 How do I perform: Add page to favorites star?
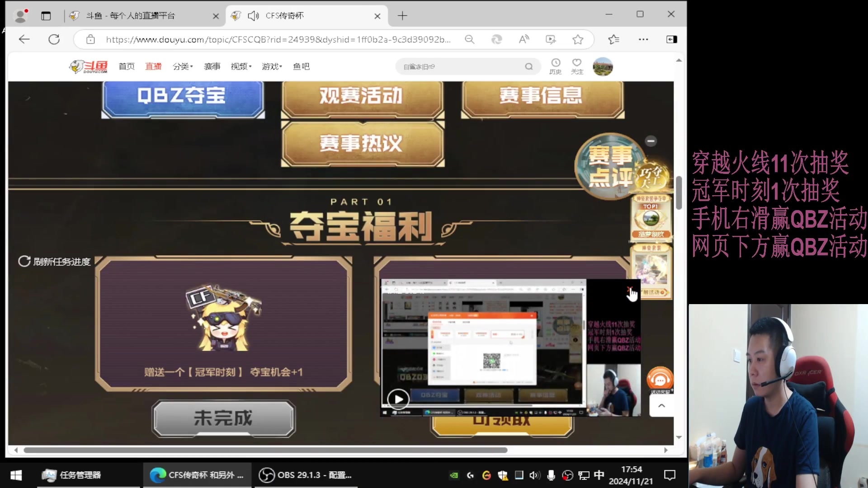coord(578,39)
